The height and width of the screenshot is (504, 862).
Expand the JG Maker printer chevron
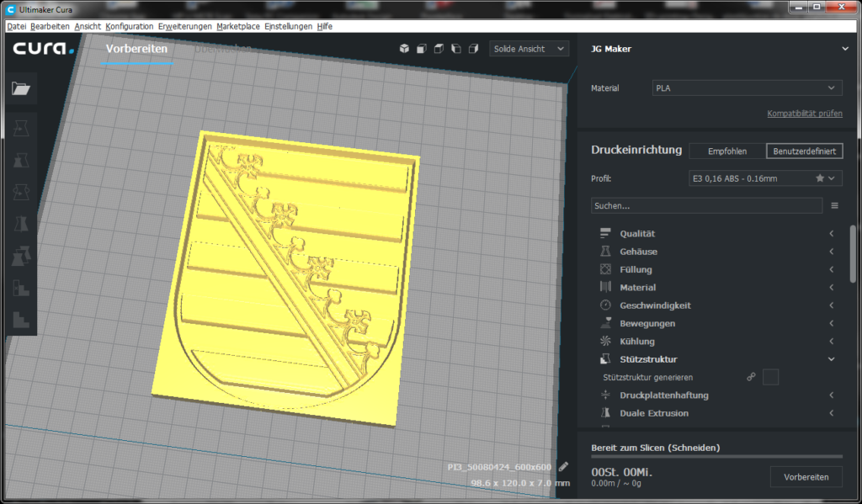coord(845,49)
